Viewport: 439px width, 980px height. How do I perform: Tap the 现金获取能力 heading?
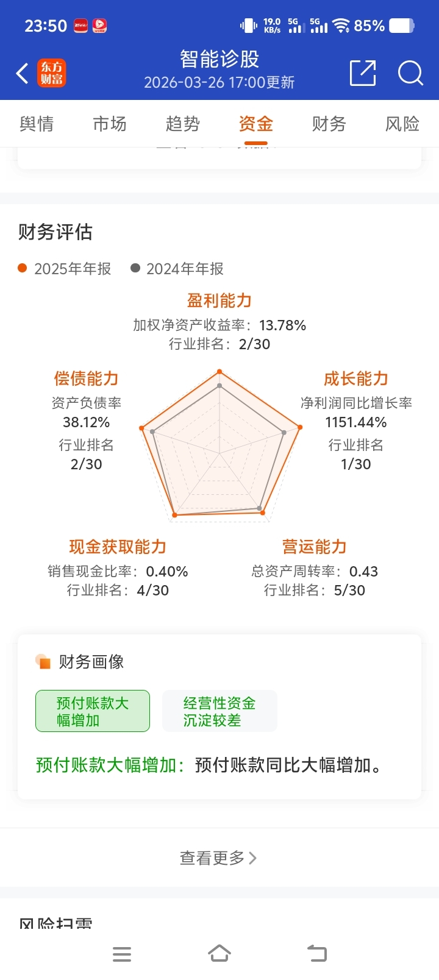(118, 547)
